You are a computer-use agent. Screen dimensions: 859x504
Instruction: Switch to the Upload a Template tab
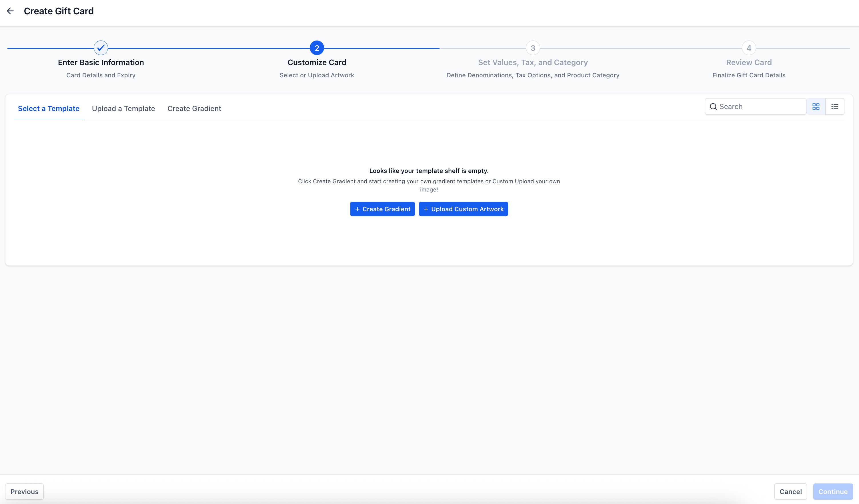pos(123,108)
